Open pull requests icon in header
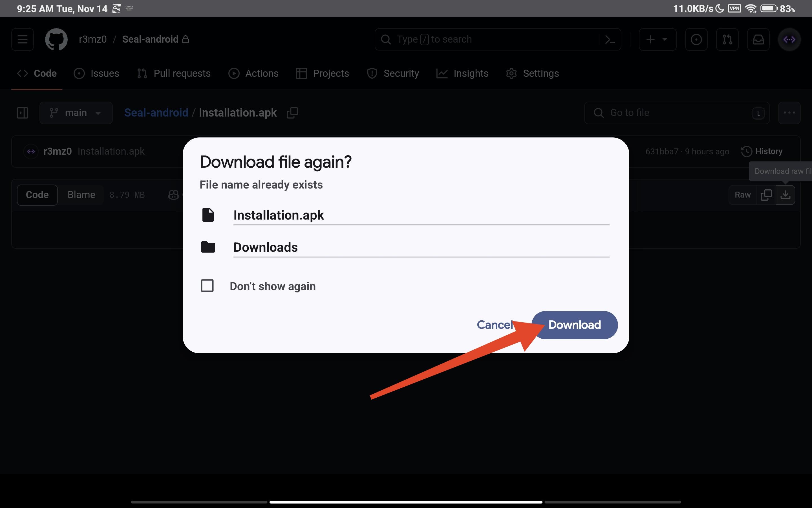Viewport: 812px width, 508px height. [x=727, y=39]
